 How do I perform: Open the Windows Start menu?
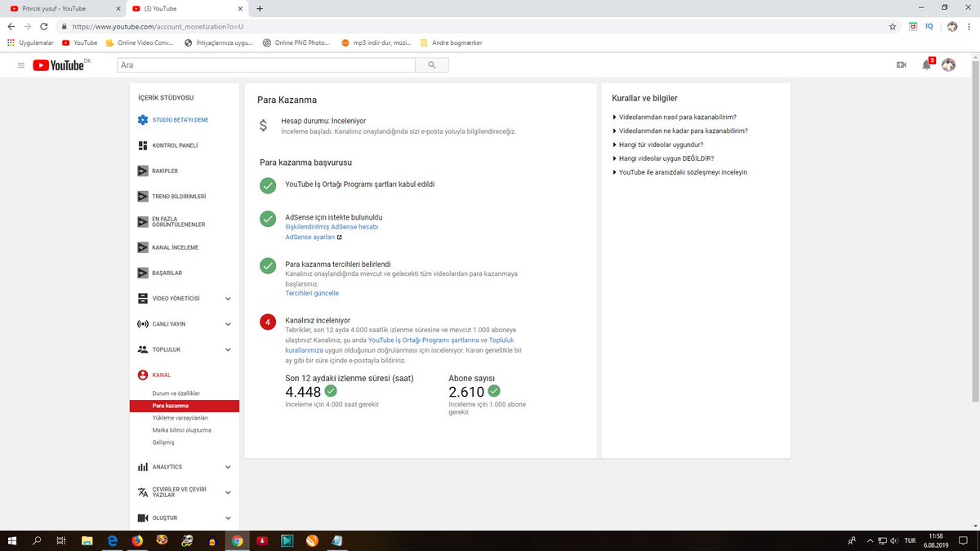click(x=12, y=540)
